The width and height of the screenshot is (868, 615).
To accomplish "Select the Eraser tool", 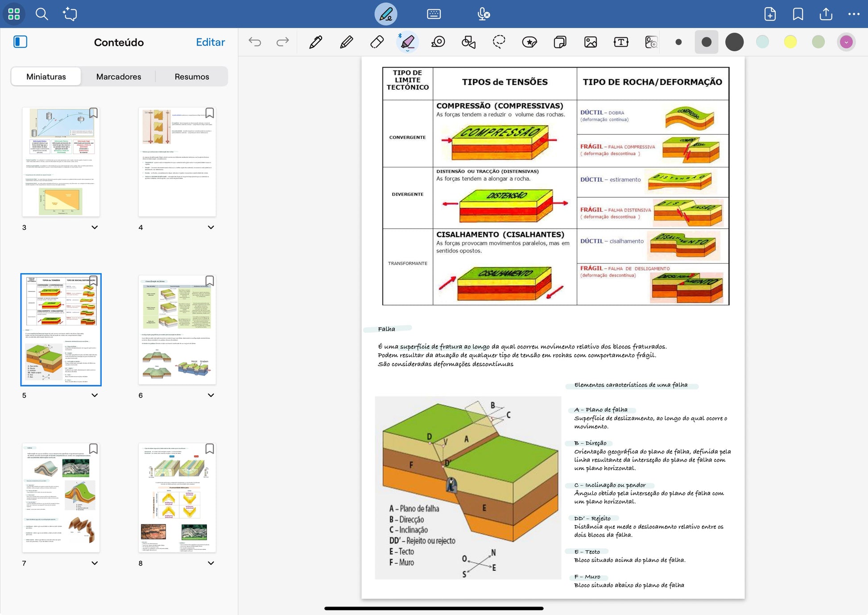I will point(377,42).
